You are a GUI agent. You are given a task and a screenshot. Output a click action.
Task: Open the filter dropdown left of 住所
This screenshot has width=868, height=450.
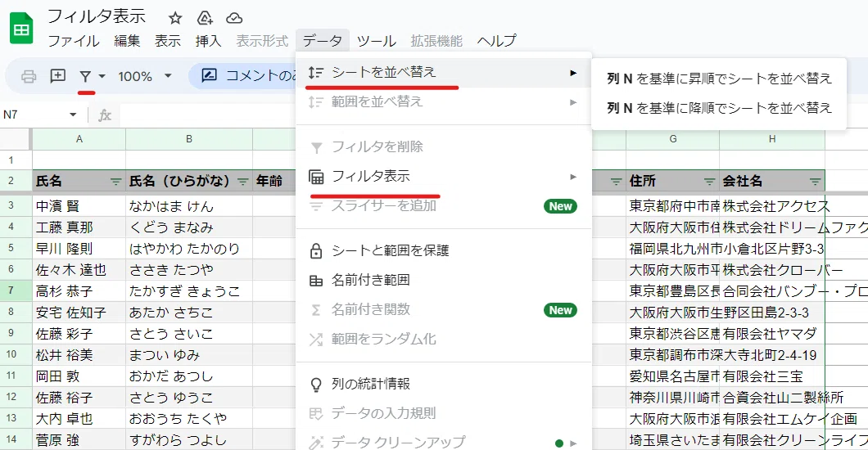[616, 182]
